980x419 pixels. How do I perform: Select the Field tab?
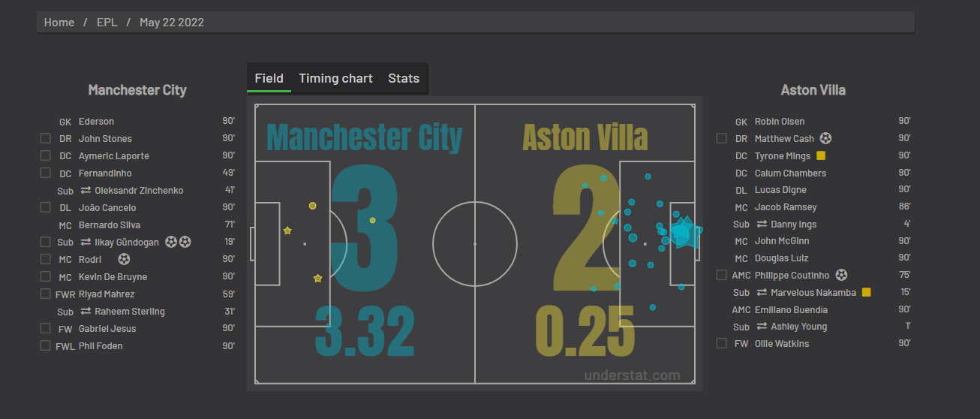click(x=269, y=78)
